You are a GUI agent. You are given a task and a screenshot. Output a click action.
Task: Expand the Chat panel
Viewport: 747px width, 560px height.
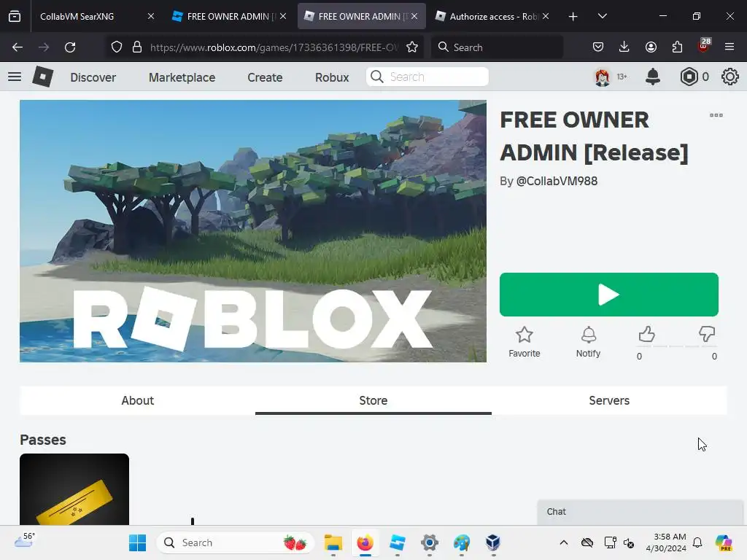[x=640, y=512]
